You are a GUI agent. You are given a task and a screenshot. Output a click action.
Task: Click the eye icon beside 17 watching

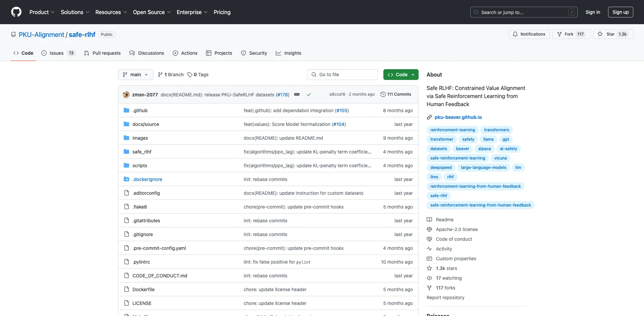(429, 278)
